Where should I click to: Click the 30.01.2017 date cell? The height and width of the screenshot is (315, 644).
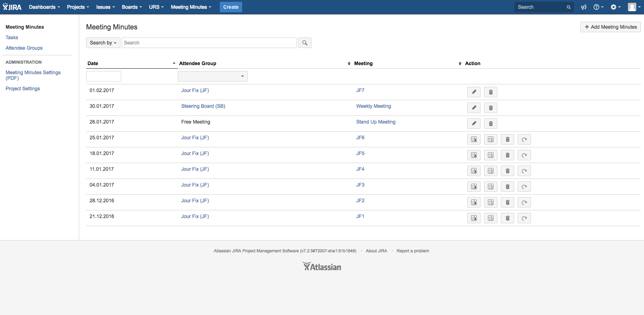tap(102, 106)
